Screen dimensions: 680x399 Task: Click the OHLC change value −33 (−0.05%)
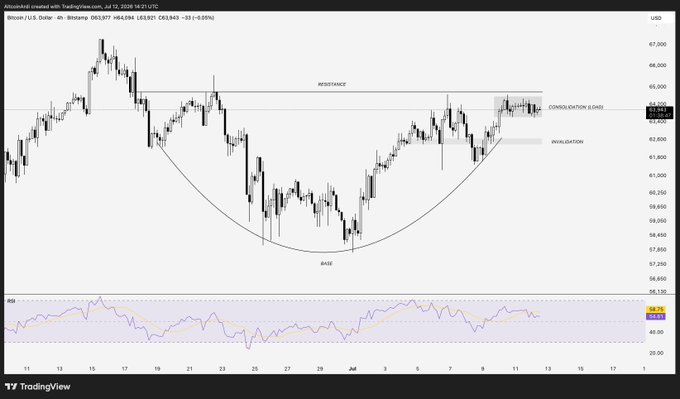coord(198,18)
